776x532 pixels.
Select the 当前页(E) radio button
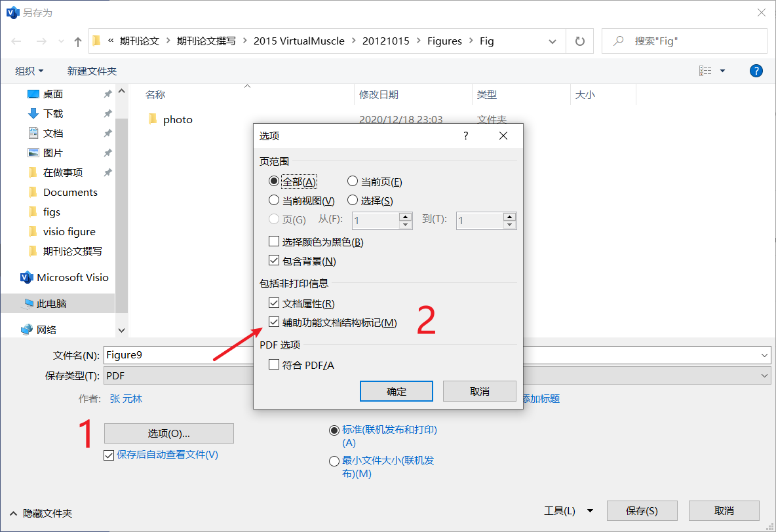(x=353, y=181)
